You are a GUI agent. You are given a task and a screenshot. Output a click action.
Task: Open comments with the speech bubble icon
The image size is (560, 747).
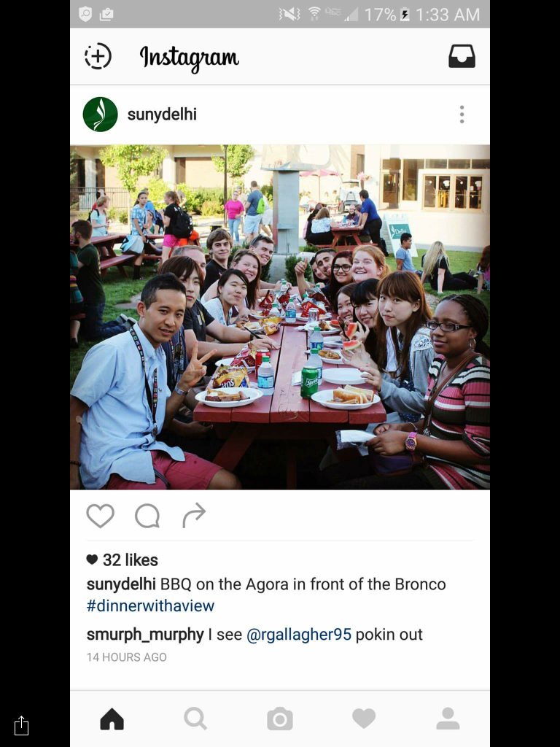[147, 516]
